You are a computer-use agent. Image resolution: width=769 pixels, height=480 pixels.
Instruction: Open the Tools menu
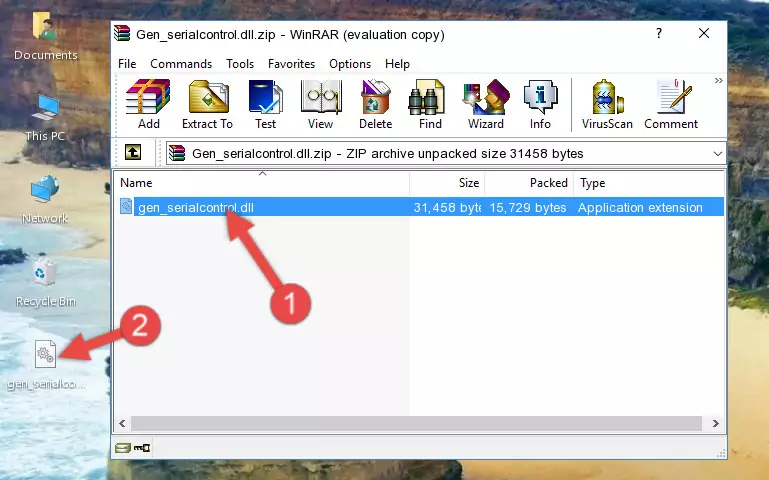pyautogui.click(x=240, y=64)
